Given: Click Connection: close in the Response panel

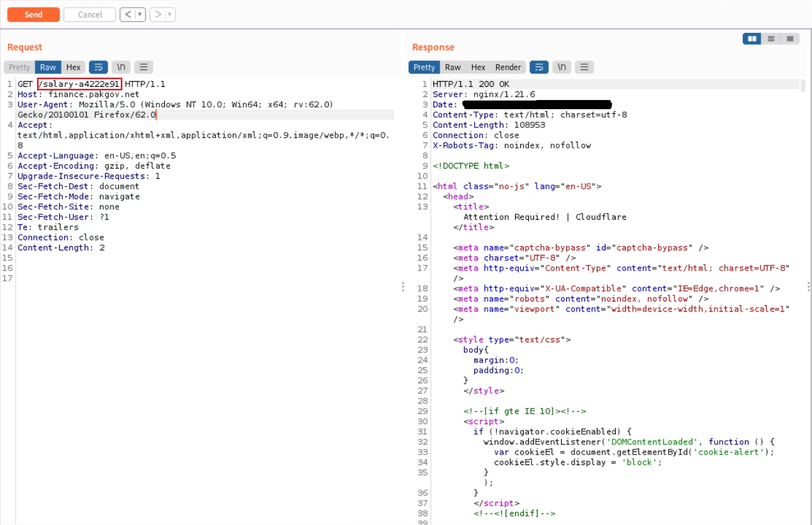Looking at the screenshot, I should tap(476, 135).
